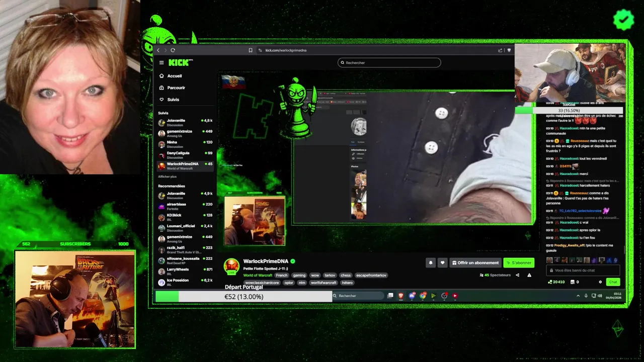This screenshot has height=362, width=644.
Task: Click the WarlockPrimeDNA streamer avatar
Action: click(x=231, y=266)
